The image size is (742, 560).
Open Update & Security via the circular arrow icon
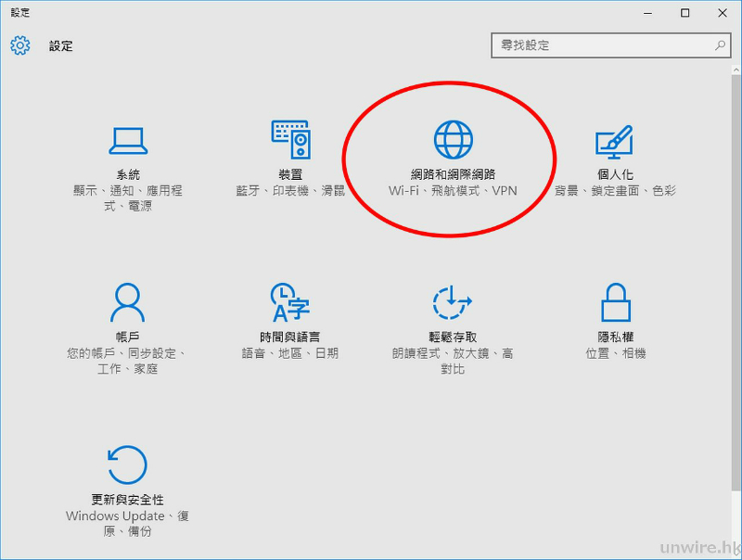(x=128, y=466)
